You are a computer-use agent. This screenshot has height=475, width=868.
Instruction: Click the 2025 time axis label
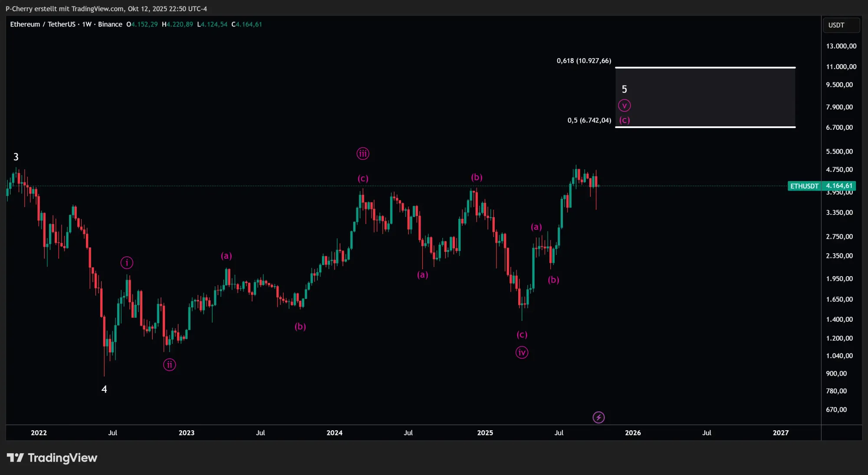tap(485, 432)
